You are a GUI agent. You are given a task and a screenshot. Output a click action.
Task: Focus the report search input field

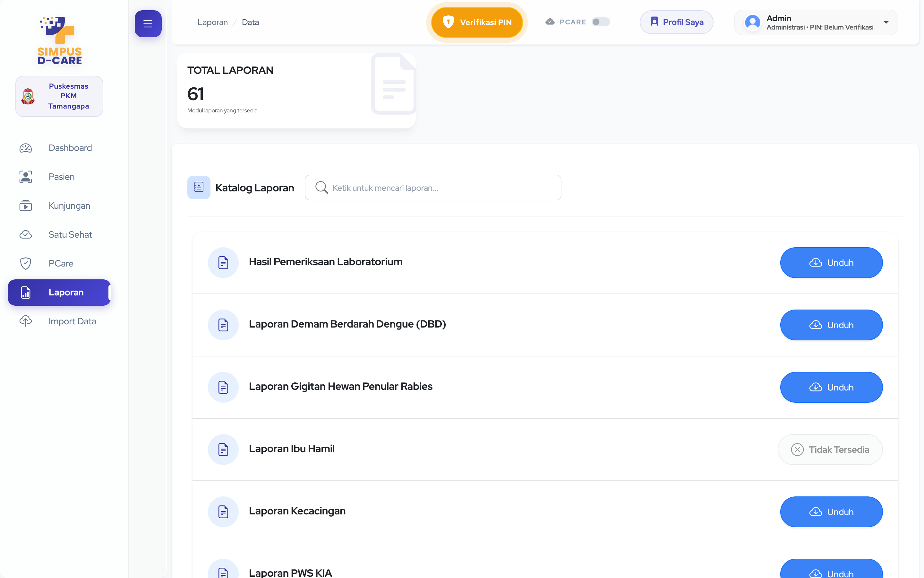point(433,187)
